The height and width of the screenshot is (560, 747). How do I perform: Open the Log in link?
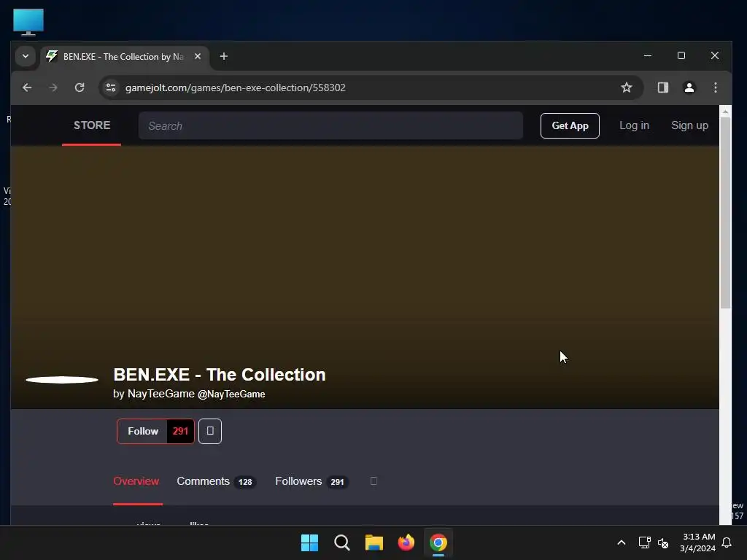coord(634,125)
